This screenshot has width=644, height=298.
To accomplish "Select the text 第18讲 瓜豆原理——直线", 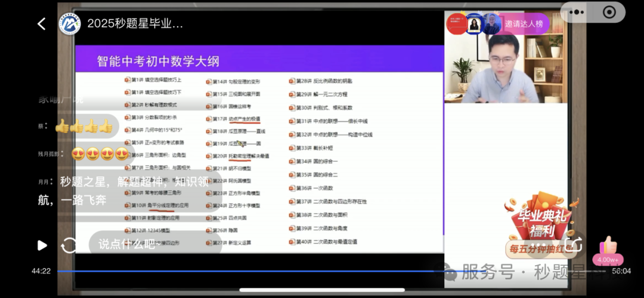I will [239, 131].
